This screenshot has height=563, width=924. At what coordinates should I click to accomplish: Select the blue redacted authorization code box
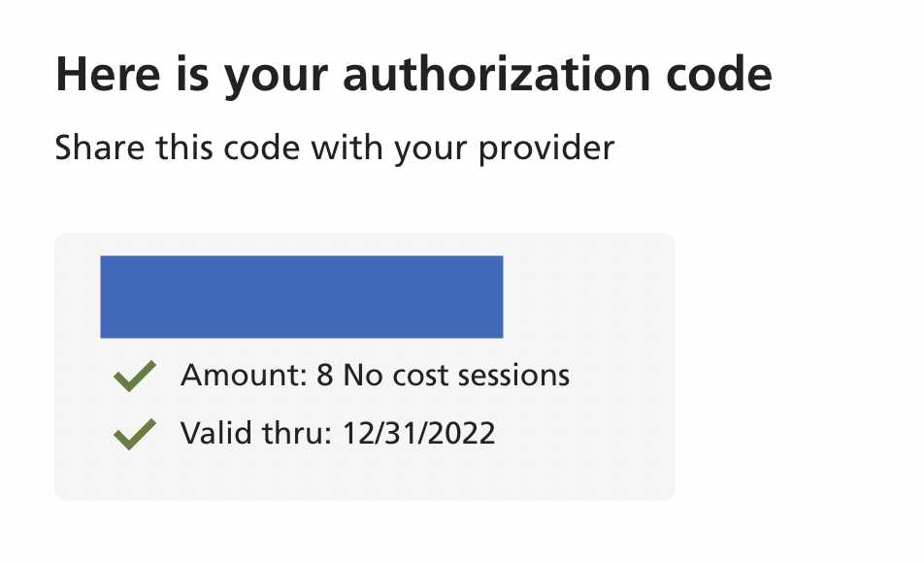coord(301,297)
